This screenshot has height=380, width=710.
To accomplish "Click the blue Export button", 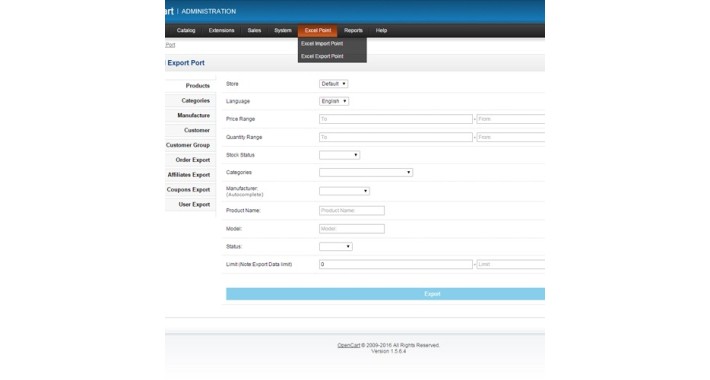I will click(385, 294).
